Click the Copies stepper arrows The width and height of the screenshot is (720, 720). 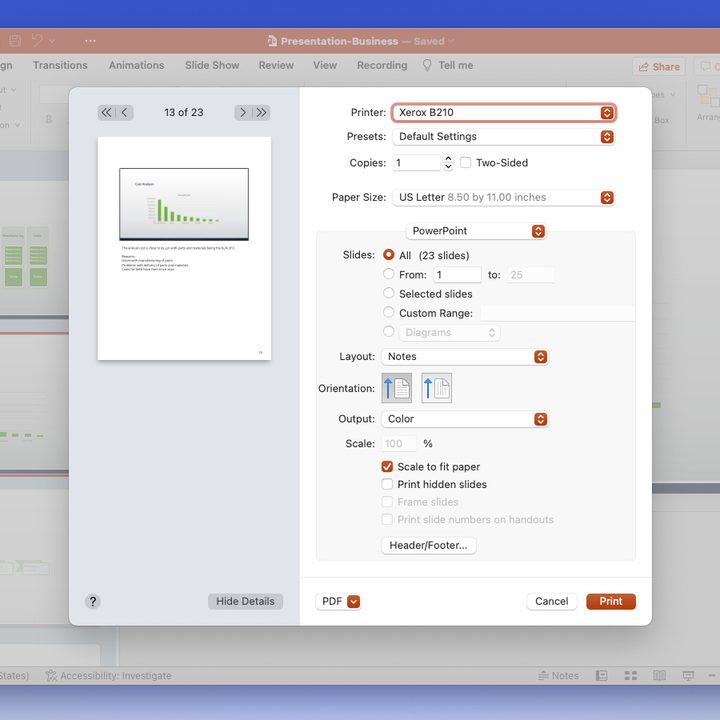pos(448,163)
